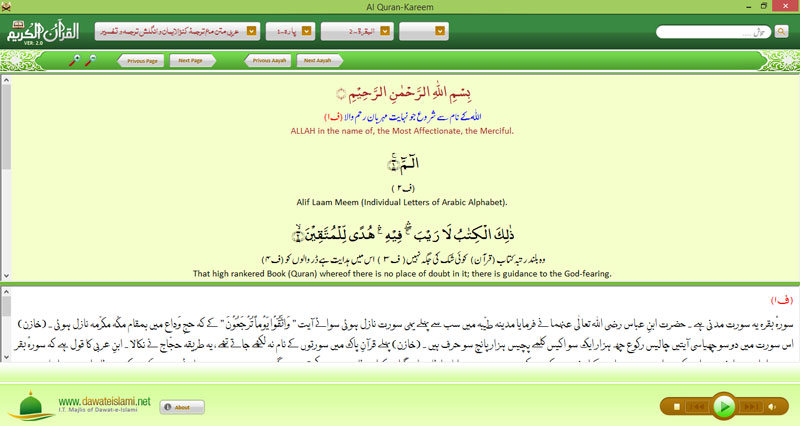
Task: Mute audio with the speaker icon
Action: click(x=772, y=407)
